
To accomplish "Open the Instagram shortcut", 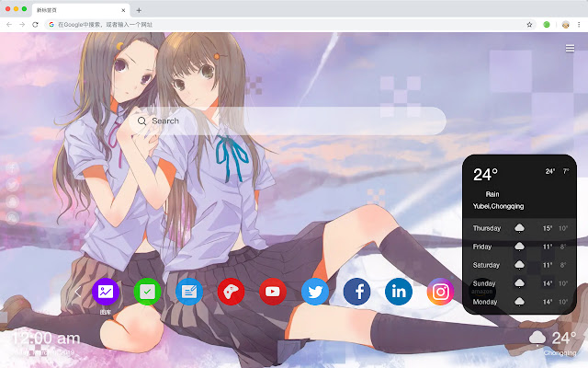I will (x=441, y=292).
